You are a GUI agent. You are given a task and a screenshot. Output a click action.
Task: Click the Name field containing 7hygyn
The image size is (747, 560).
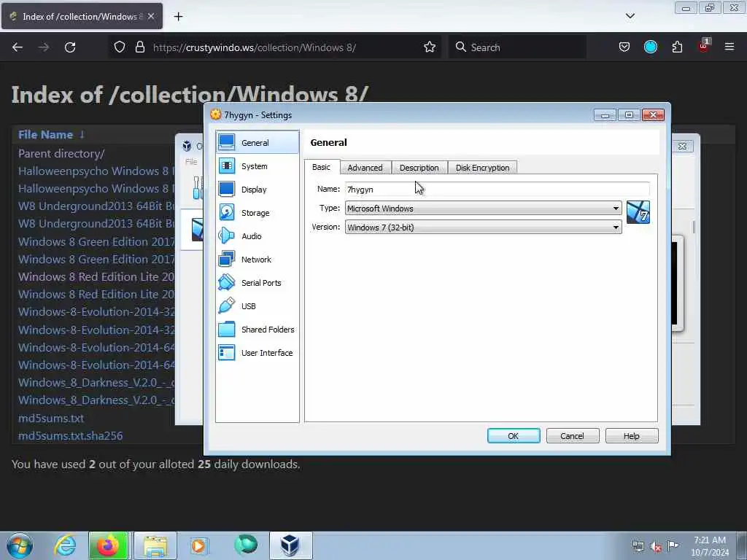point(497,189)
